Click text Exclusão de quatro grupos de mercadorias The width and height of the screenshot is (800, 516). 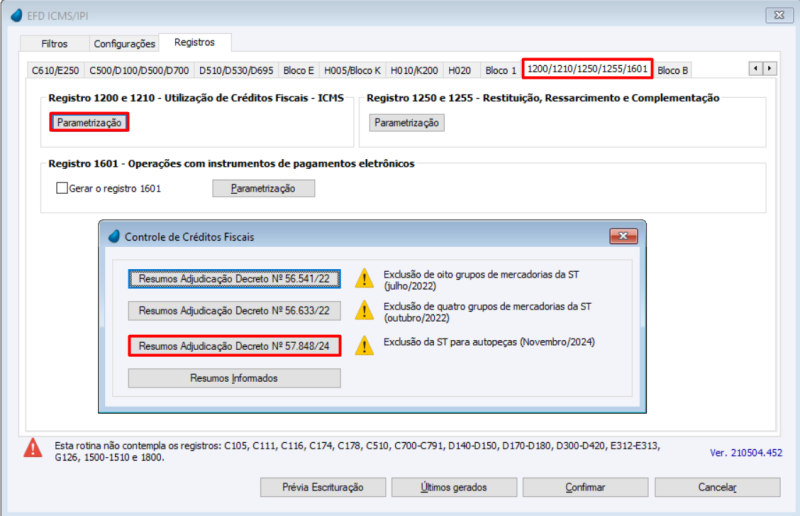487,312
